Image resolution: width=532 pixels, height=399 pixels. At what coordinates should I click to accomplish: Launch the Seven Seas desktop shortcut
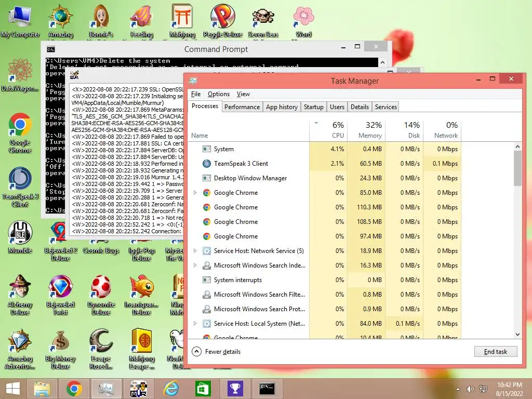[x=263, y=21]
